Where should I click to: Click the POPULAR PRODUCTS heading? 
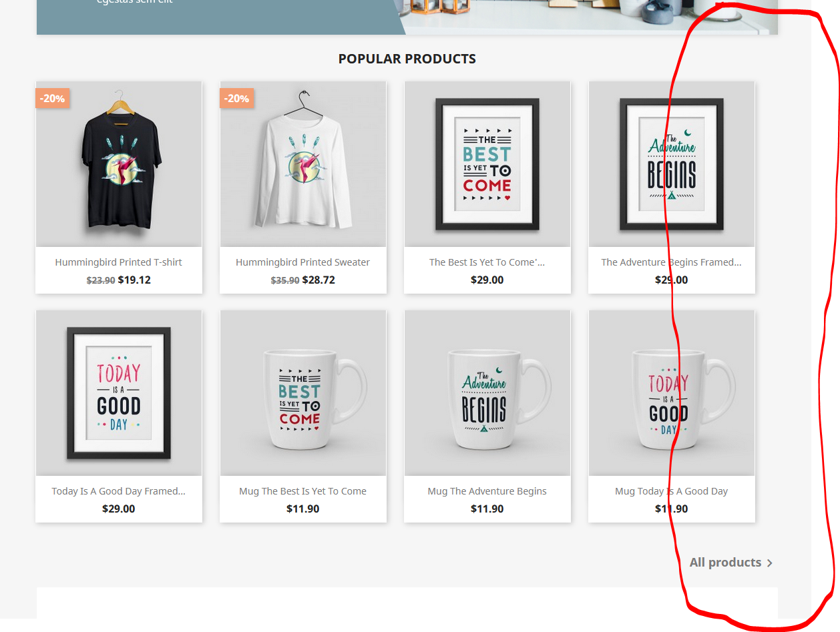pyautogui.click(x=407, y=59)
